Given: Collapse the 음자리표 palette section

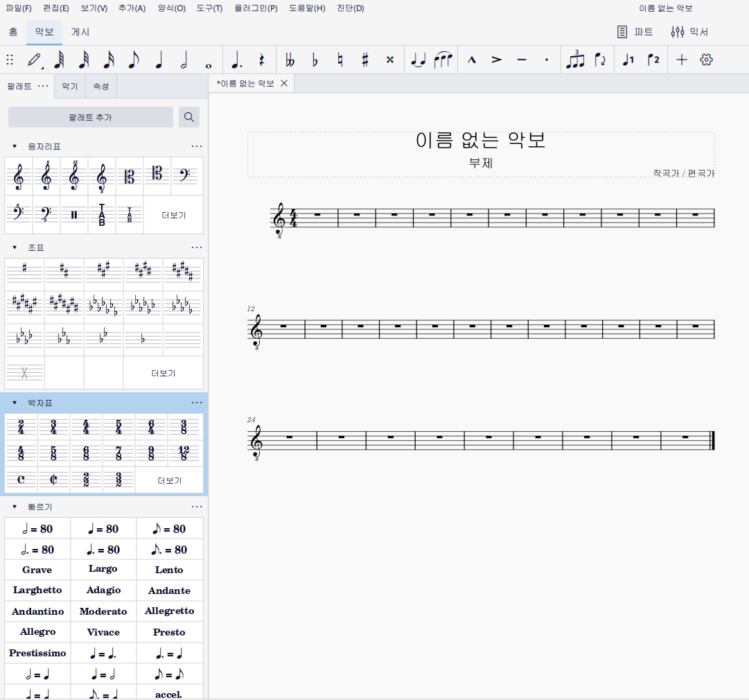Looking at the screenshot, I should pyautogui.click(x=15, y=146).
